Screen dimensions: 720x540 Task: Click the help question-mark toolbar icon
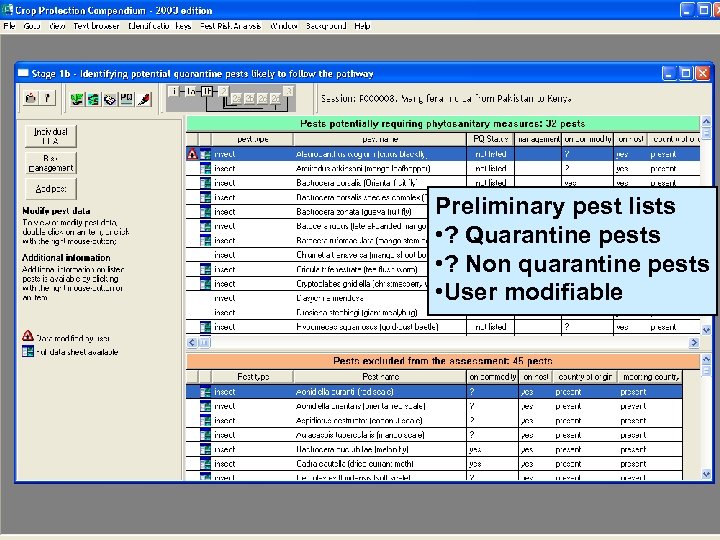click(x=47, y=98)
